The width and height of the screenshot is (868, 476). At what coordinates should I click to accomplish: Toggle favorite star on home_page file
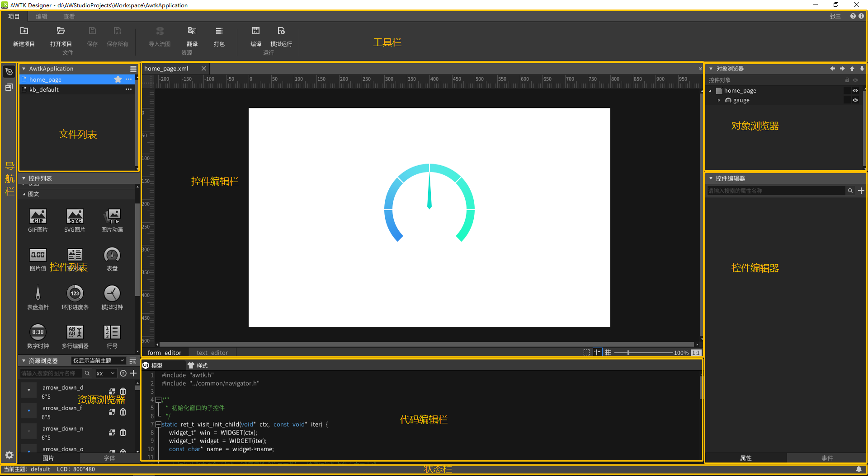point(118,79)
